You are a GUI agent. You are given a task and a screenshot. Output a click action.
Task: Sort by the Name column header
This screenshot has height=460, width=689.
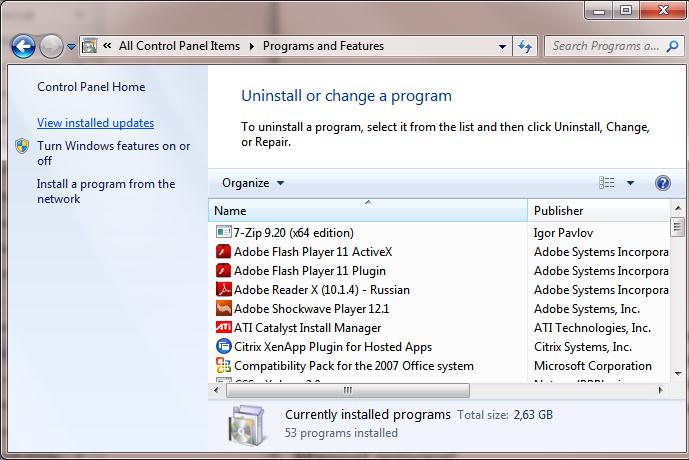[x=368, y=210]
